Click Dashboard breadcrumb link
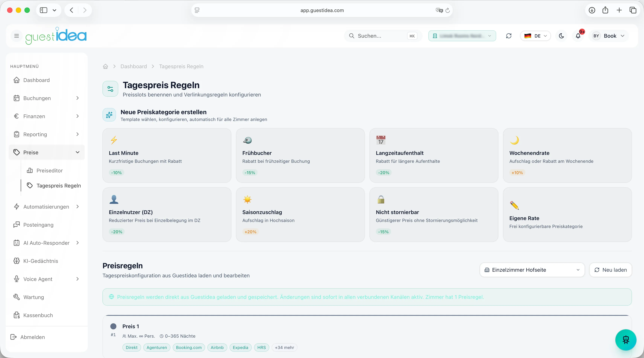The width and height of the screenshot is (644, 358). (134, 66)
